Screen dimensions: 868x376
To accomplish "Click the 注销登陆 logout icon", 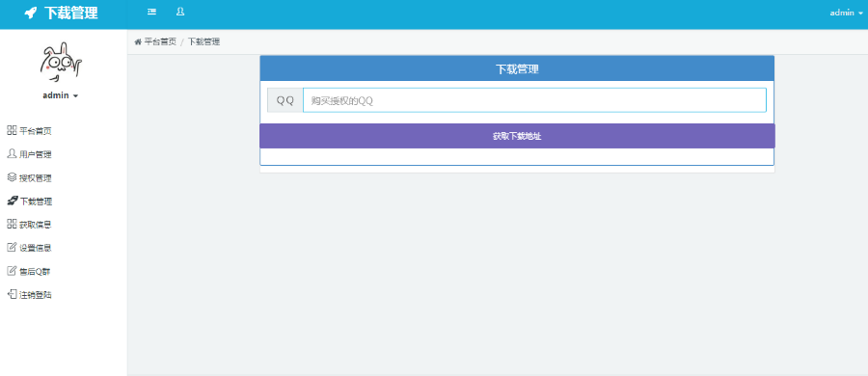I will tap(12, 294).
